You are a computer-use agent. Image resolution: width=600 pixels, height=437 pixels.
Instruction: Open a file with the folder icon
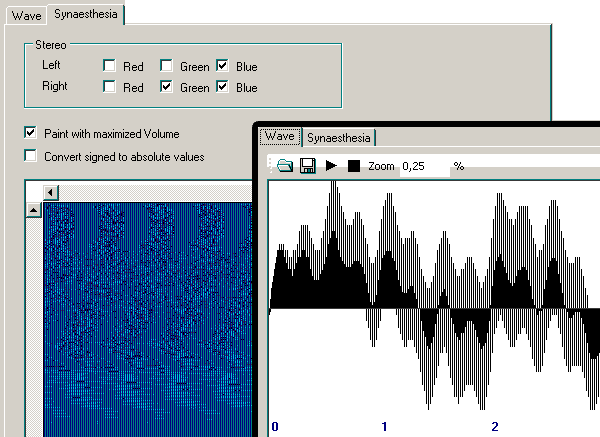click(x=285, y=166)
